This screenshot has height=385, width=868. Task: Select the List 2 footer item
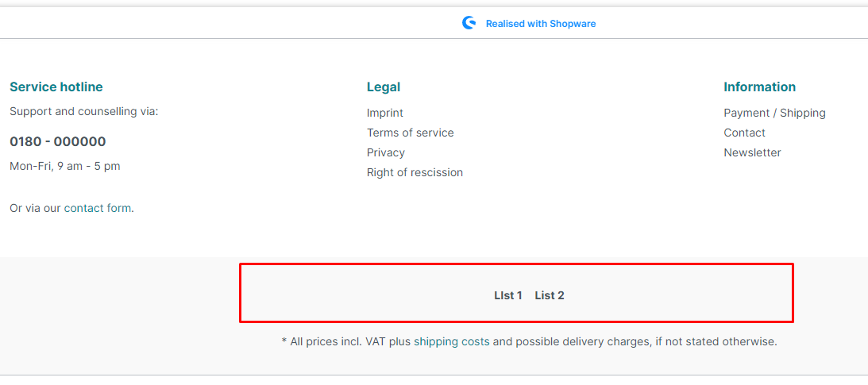tap(550, 295)
